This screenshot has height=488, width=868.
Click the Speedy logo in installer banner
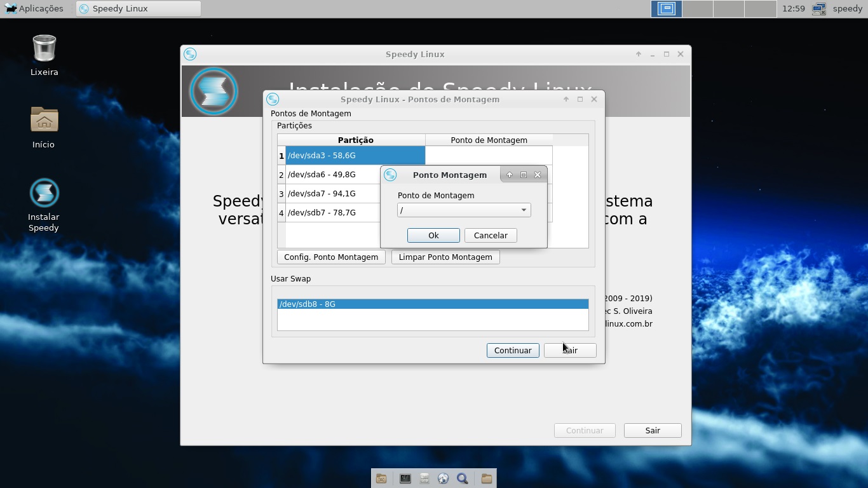click(214, 91)
